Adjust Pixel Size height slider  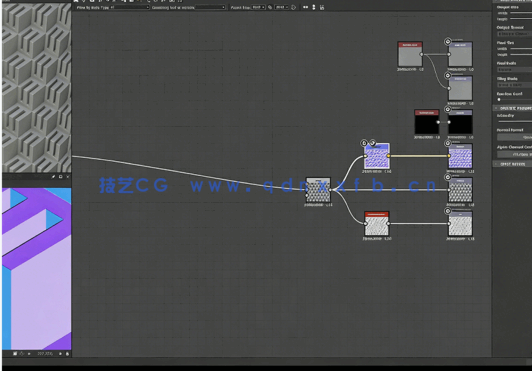(521, 54)
